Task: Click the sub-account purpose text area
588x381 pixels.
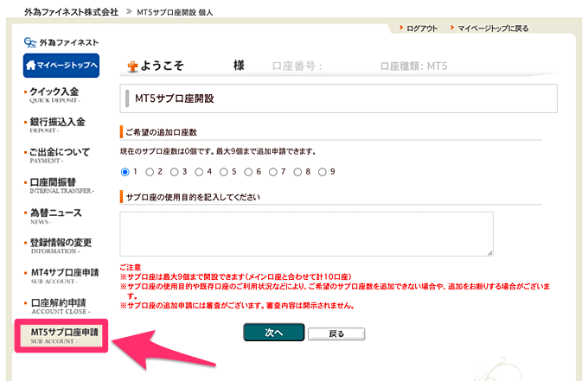Action: (306, 234)
